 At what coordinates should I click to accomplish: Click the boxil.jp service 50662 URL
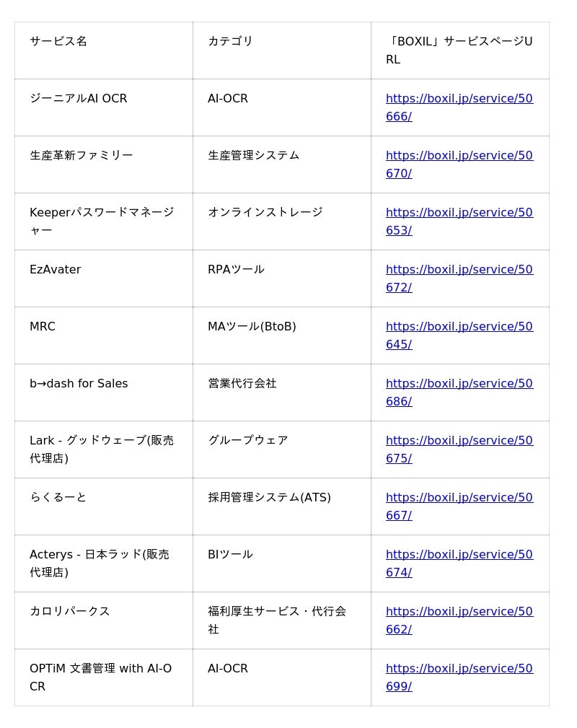(x=459, y=612)
